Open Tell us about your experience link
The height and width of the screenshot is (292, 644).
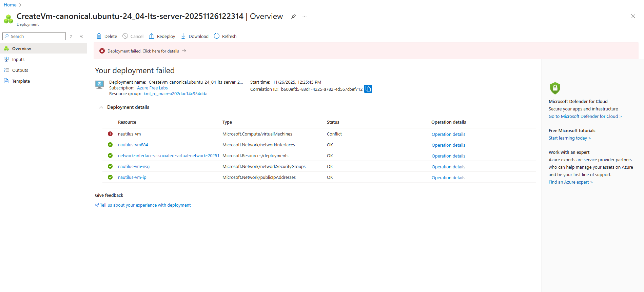click(x=145, y=205)
